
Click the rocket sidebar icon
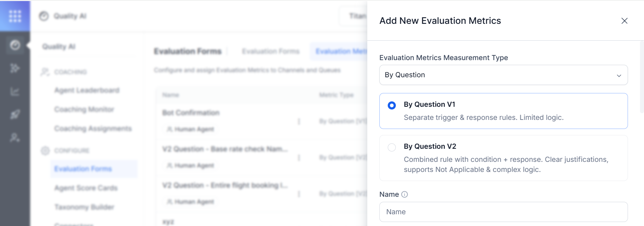pyautogui.click(x=15, y=115)
